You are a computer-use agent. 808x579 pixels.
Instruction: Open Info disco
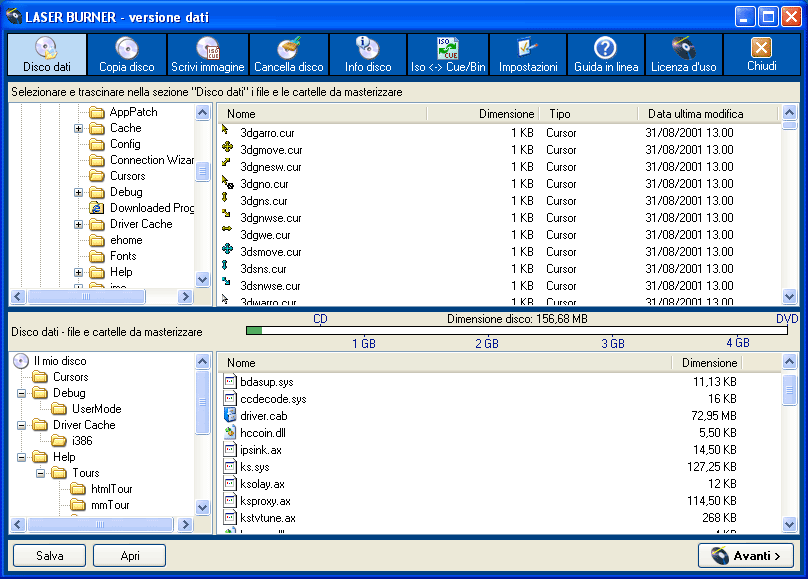click(x=368, y=55)
